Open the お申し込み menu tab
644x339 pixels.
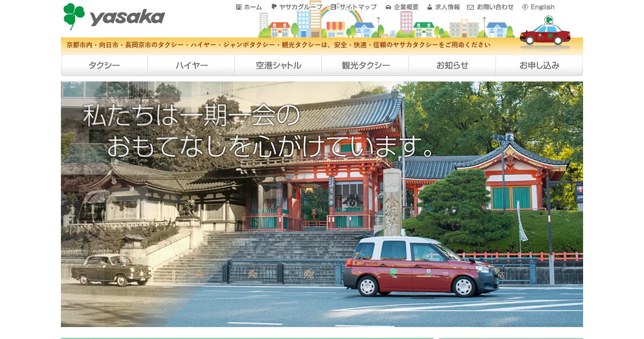click(x=539, y=65)
